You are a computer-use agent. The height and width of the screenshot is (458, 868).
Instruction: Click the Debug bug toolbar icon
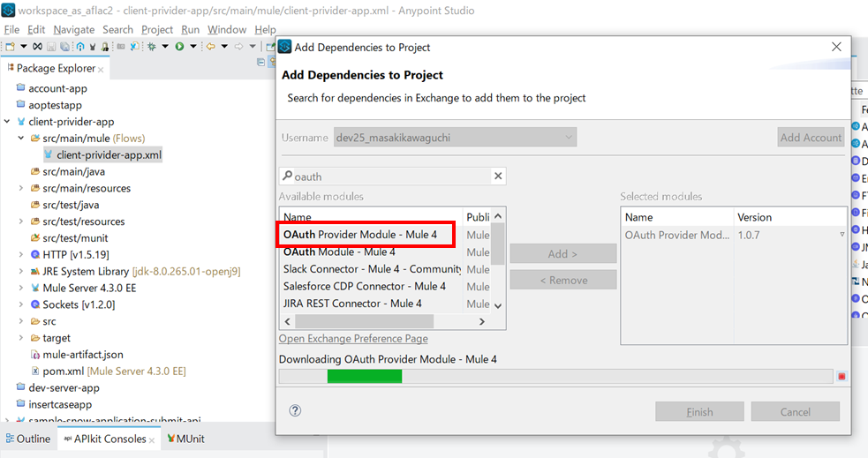(x=152, y=46)
